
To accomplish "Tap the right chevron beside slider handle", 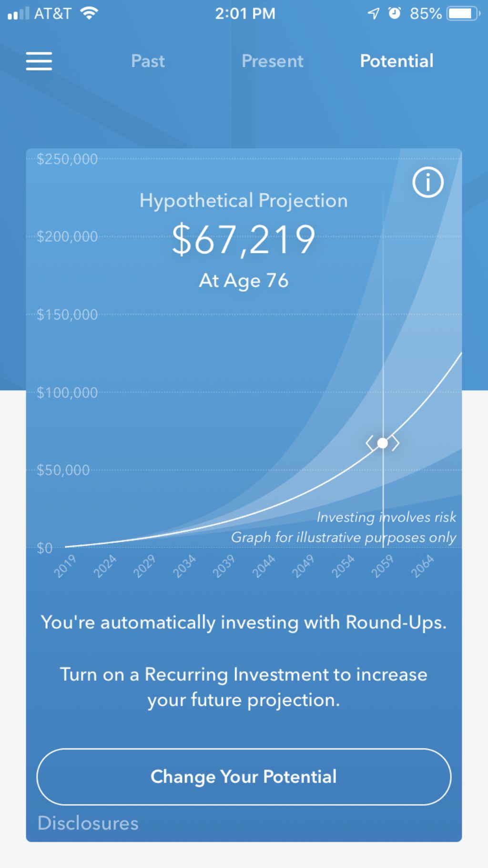I will click(396, 443).
